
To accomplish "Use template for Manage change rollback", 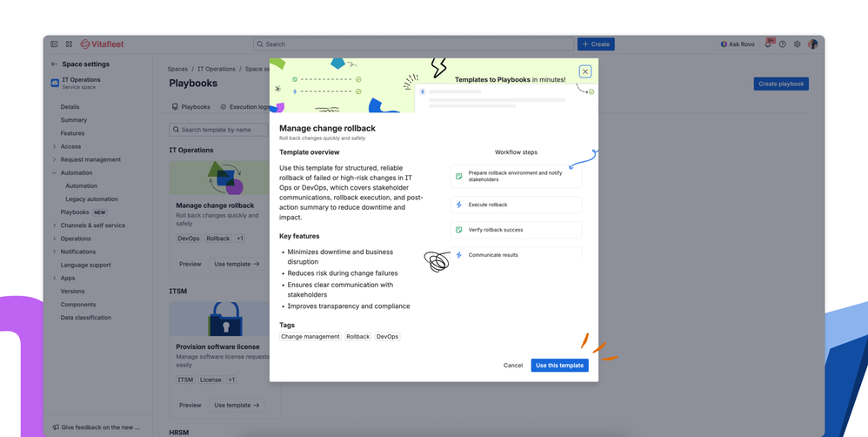I will tap(237, 264).
